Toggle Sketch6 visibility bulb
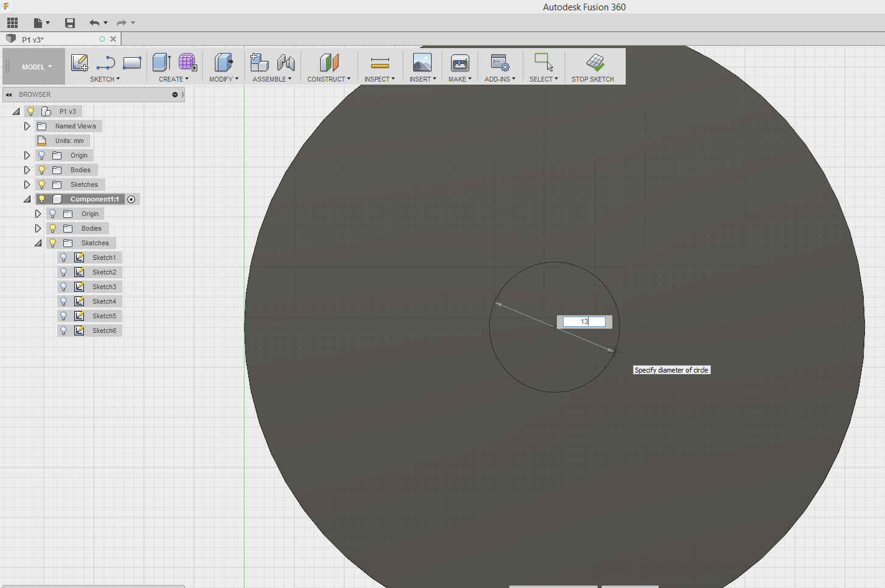 63,331
